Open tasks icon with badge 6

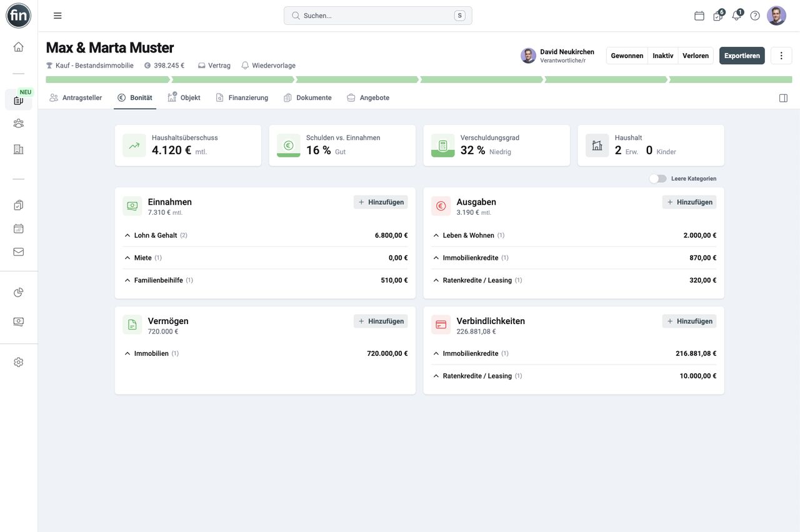pos(718,16)
